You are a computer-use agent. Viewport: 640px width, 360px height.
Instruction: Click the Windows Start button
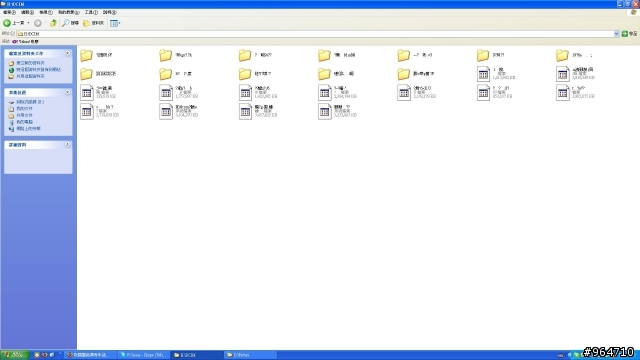[x=15, y=355]
